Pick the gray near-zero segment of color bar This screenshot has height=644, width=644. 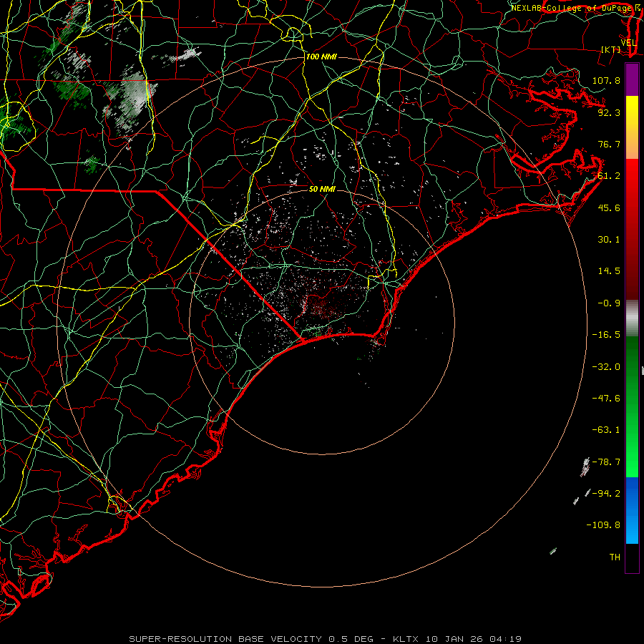click(x=632, y=318)
